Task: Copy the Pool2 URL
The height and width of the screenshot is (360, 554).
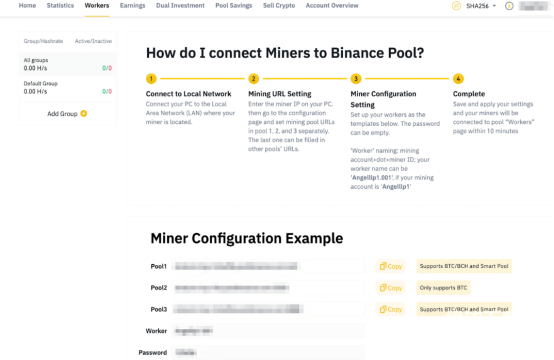Action: tap(390, 288)
